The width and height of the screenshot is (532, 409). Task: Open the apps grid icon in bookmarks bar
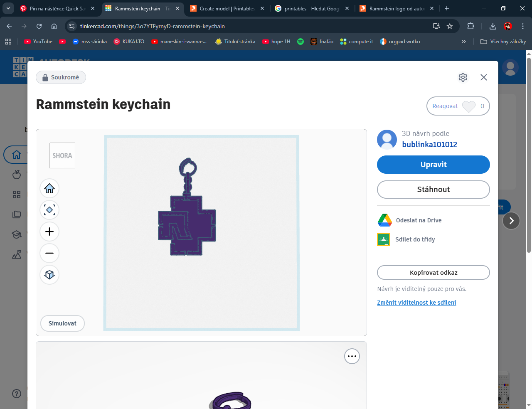[x=8, y=42]
